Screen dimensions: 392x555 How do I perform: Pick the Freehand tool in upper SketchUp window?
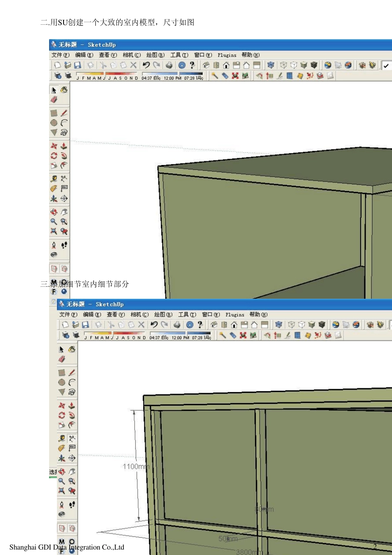64,132
